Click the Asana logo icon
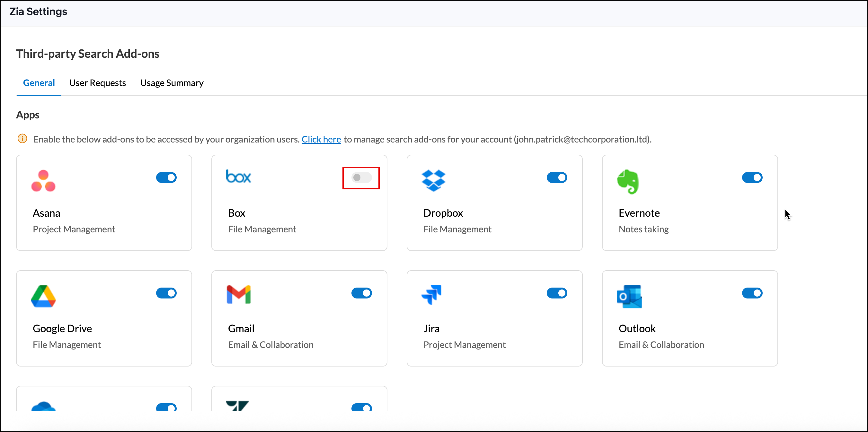Image resolution: width=868 pixels, height=432 pixels. coord(43,181)
